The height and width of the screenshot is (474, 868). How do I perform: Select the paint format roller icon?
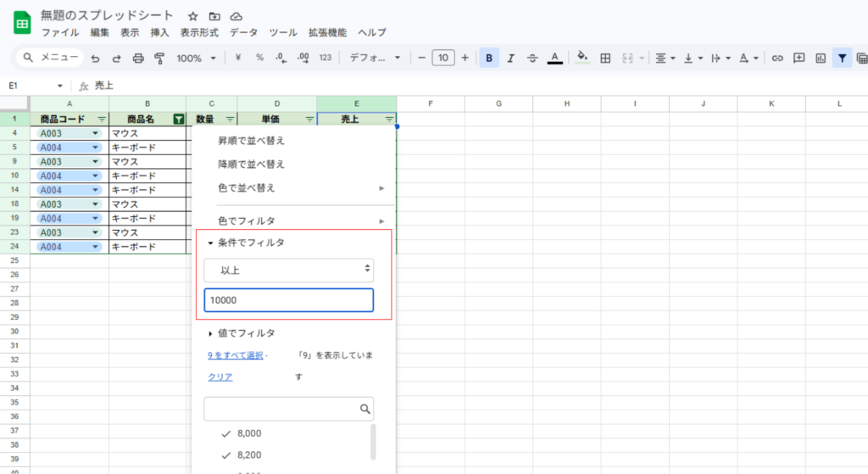[x=159, y=59]
